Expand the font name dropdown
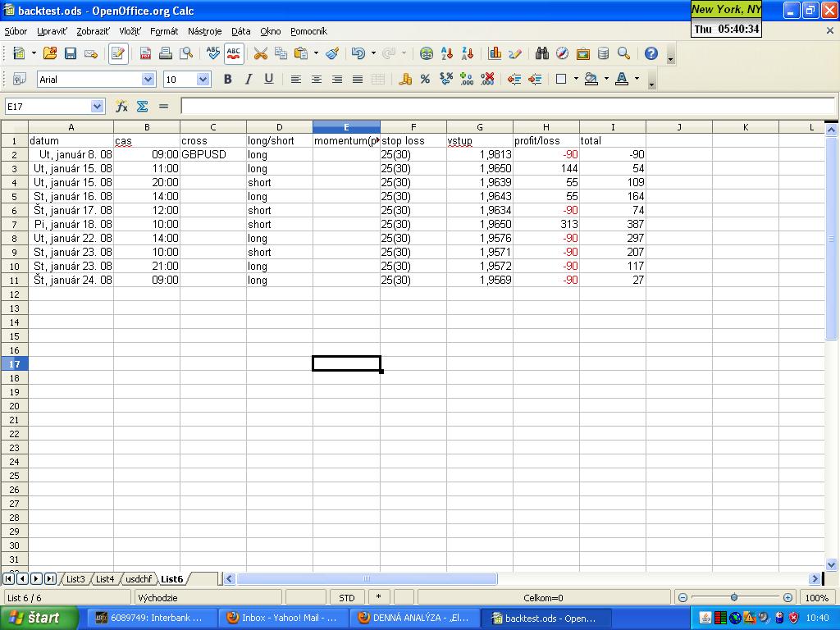Screen dimensions: 840x630 (148, 80)
